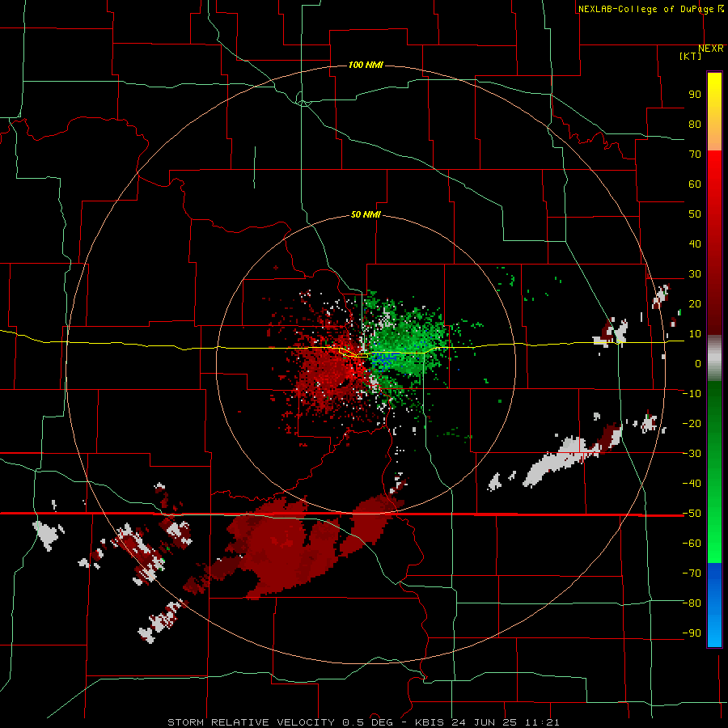Image resolution: width=728 pixels, height=728 pixels.
Task: Click the -90 value on velocity scale
Action: click(x=692, y=633)
